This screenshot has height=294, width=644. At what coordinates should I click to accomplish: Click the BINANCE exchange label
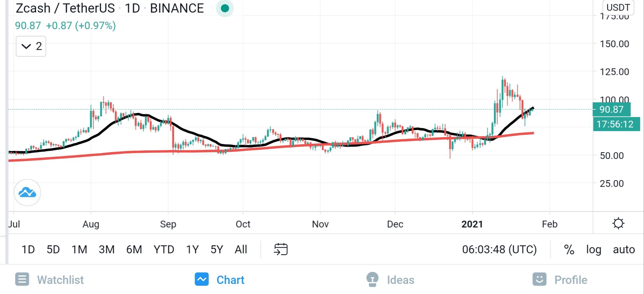coord(177,8)
